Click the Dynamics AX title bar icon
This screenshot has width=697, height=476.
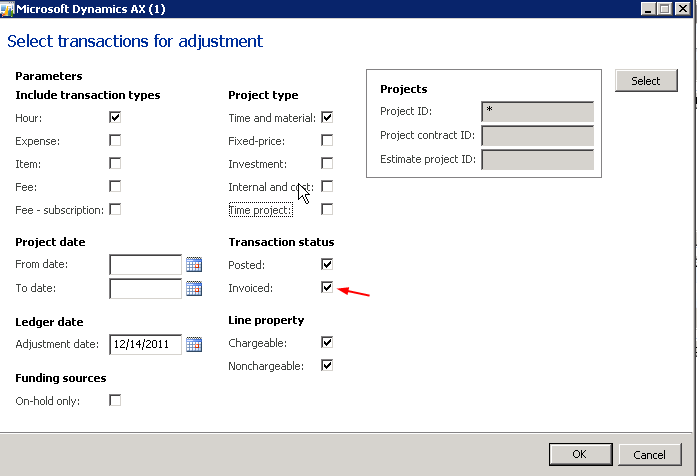[x=8, y=9]
